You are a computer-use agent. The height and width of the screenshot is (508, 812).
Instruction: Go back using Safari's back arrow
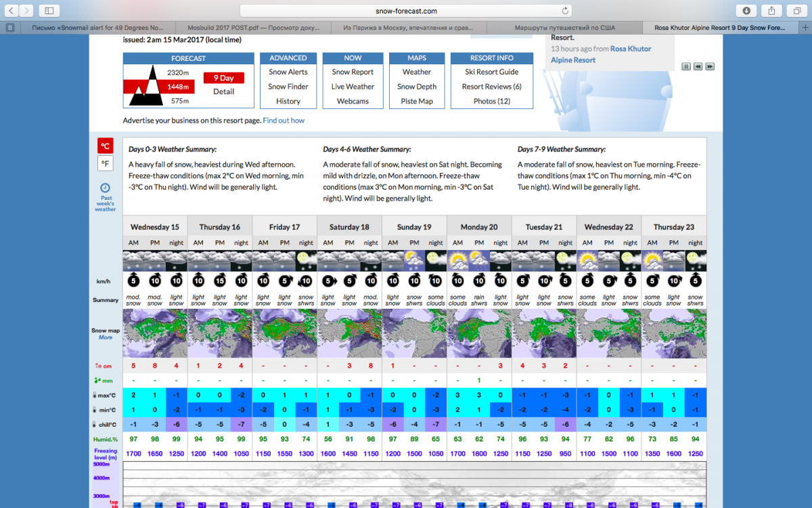point(11,11)
